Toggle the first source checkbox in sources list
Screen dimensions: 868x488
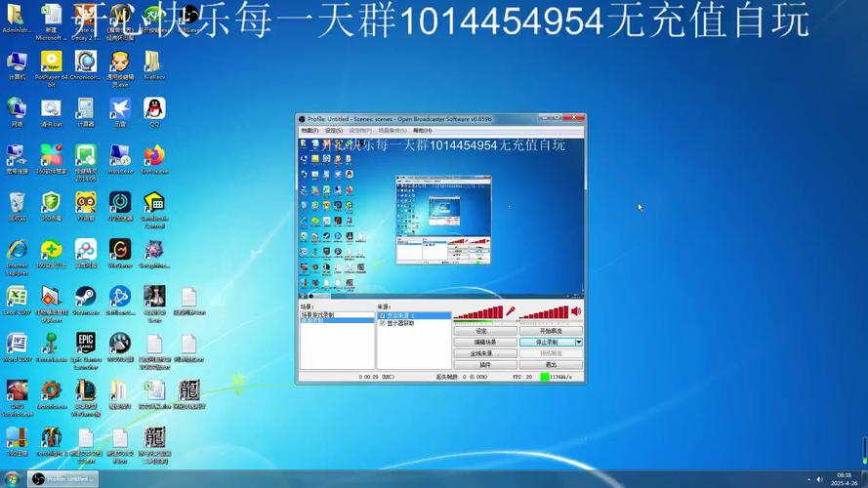click(x=382, y=315)
